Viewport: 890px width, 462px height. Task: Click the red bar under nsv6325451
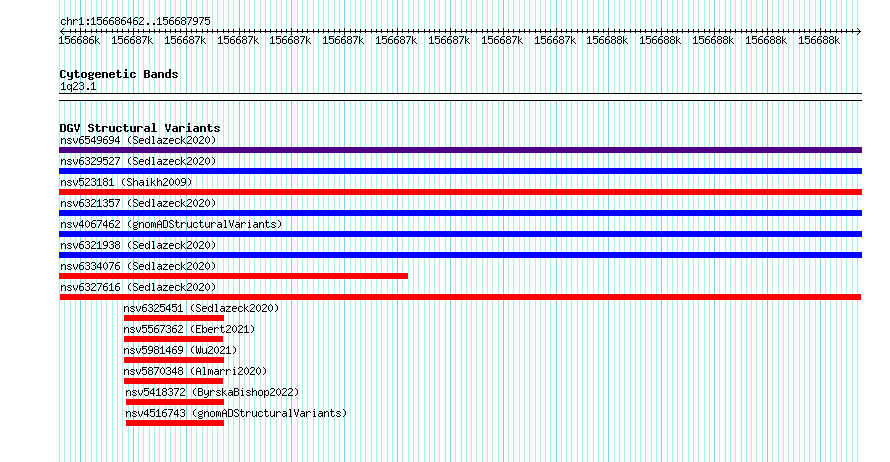(x=174, y=318)
